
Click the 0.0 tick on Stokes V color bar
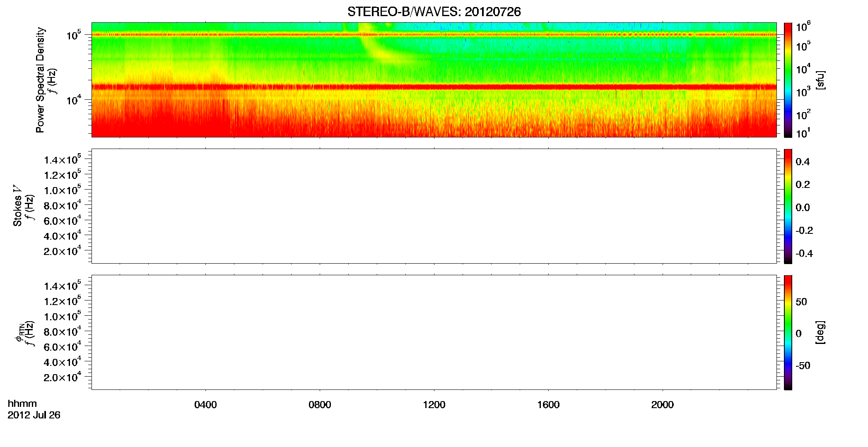(x=803, y=207)
